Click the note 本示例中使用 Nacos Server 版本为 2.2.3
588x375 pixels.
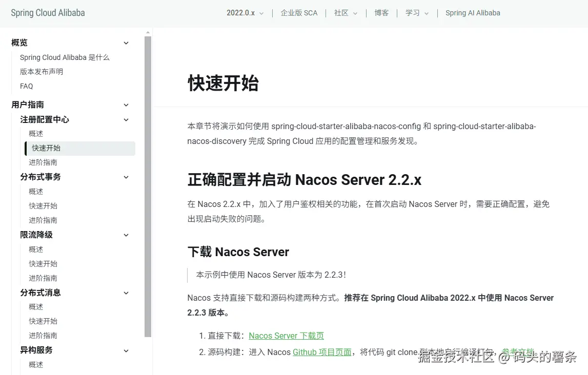271,275
